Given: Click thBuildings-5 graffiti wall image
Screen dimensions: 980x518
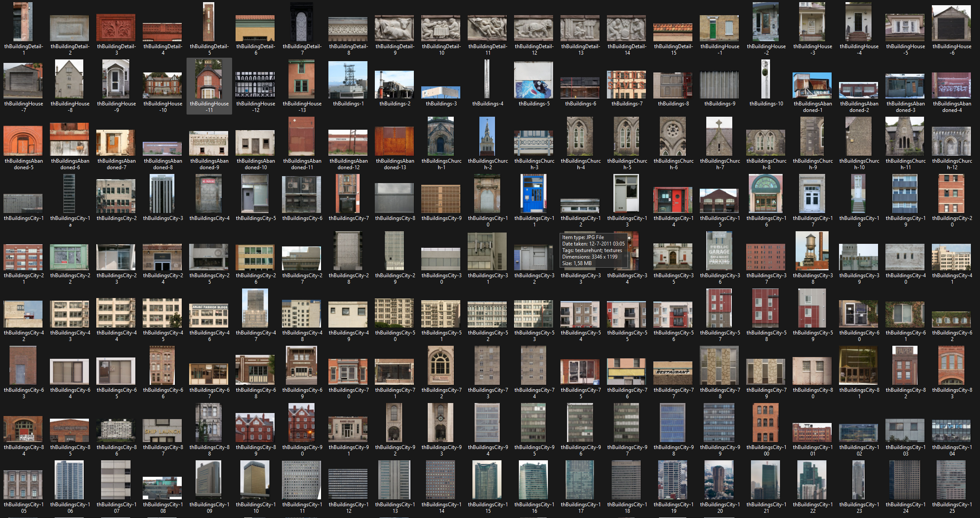Looking at the screenshot, I should tap(534, 80).
